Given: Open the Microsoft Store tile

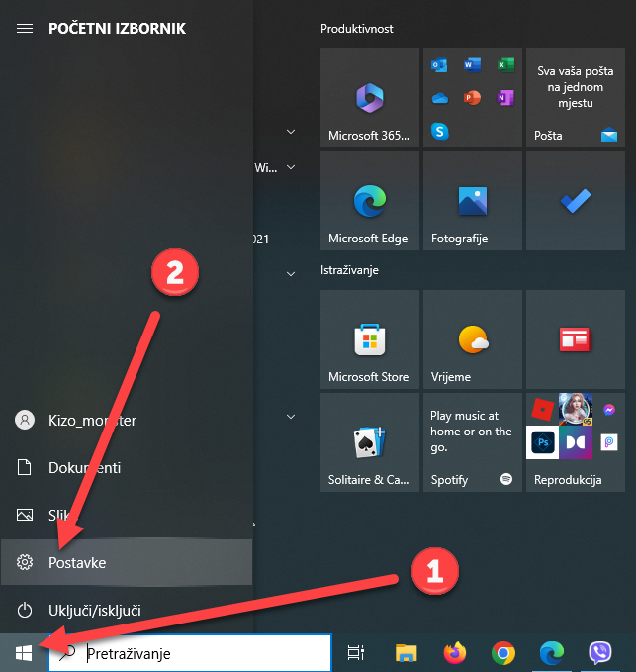Looking at the screenshot, I should (x=369, y=339).
